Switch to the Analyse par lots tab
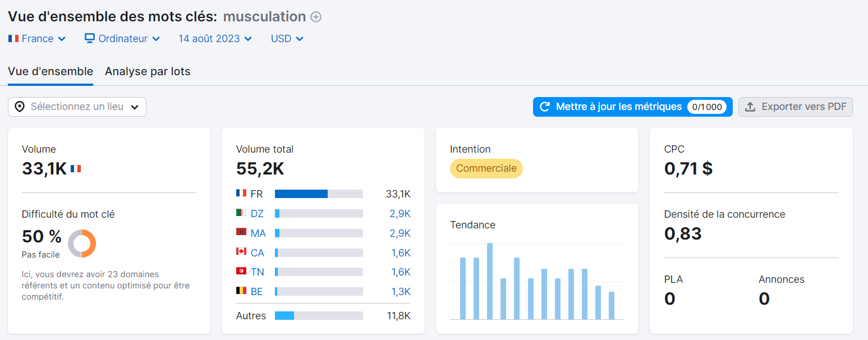 point(148,72)
